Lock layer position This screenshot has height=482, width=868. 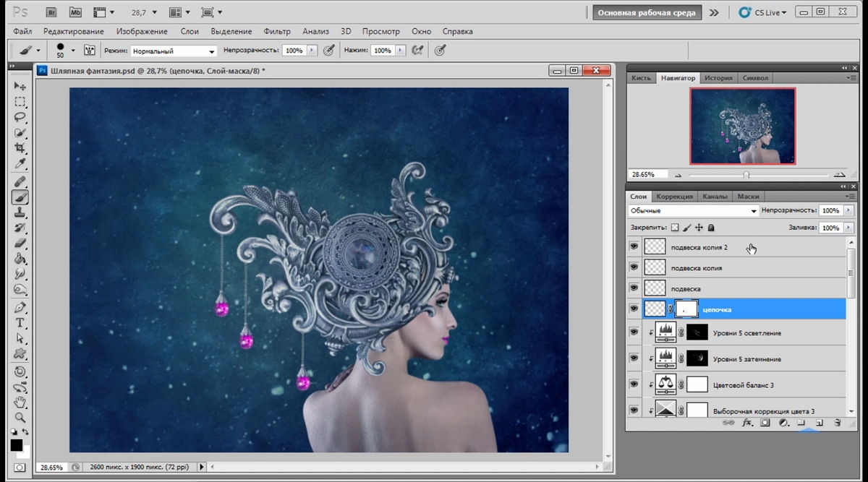(x=699, y=228)
